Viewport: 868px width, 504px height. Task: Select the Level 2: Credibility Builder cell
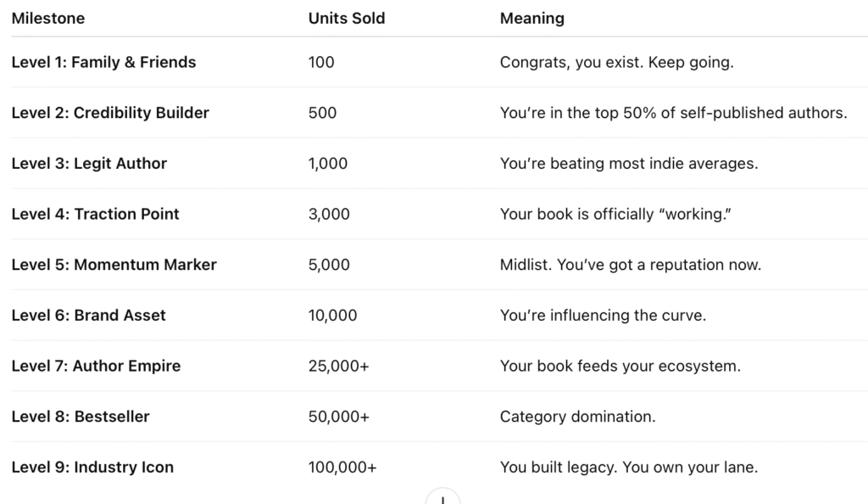coord(110,113)
